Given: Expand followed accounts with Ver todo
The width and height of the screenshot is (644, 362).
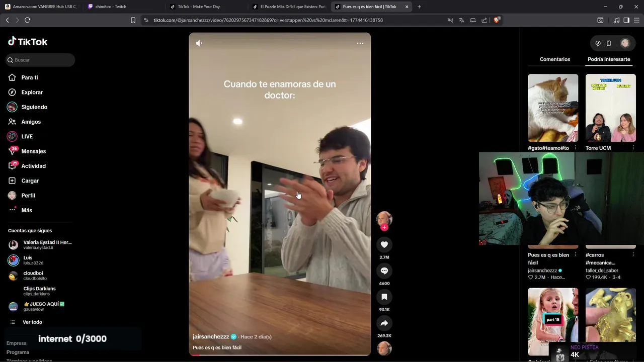Looking at the screenshot, I should 26,322.
